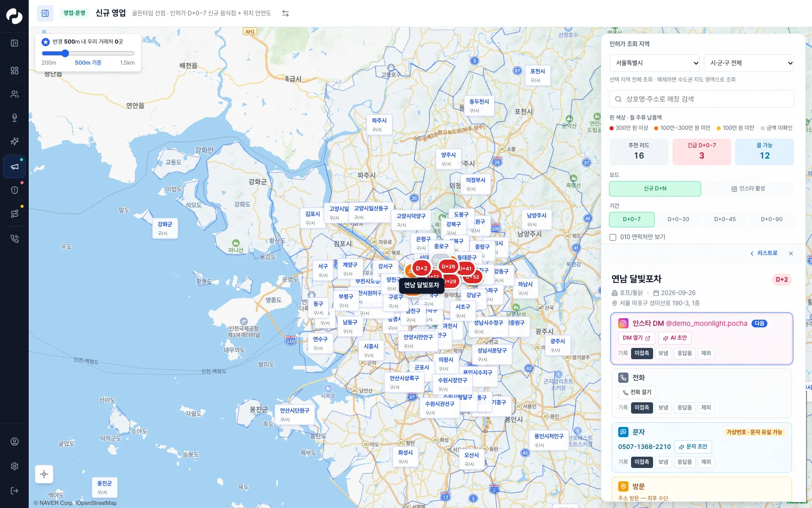Open the phone call icon in the sidebar
The image size is (812, 508).
tap(14, 239)
